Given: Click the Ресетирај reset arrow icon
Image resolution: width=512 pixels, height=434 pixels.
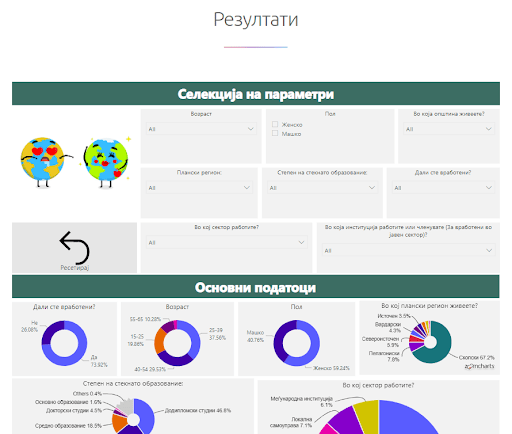Looking at the screenshot, I should coord(74,248).
